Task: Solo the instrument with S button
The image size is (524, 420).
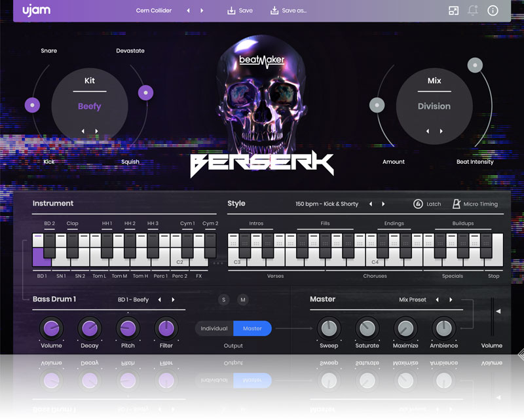Action: pos(224,299)
